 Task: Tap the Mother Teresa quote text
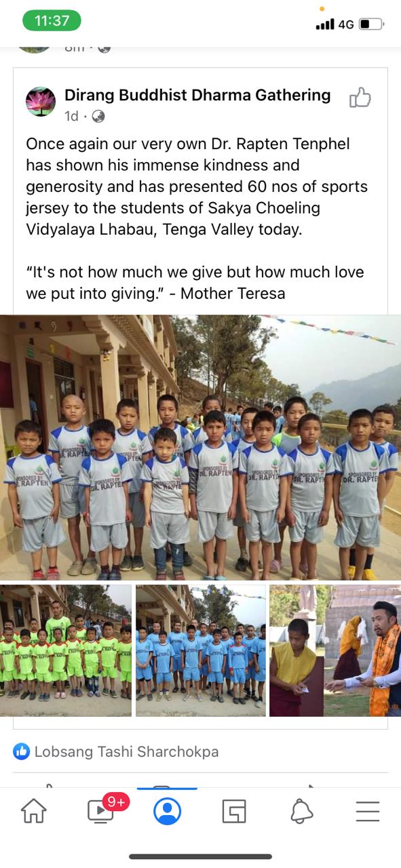tap(195, 283)
